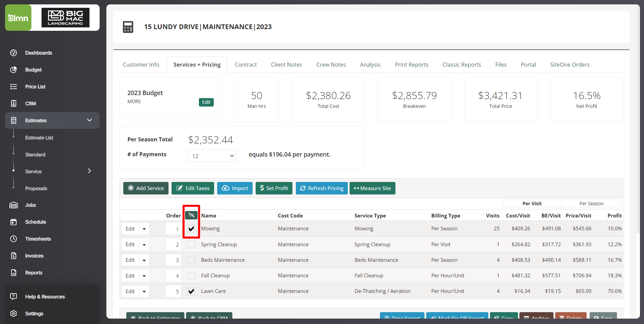This screenshot has width=644, height=324.
Task: Open the Customer Info tab
Action: [141, 65]
